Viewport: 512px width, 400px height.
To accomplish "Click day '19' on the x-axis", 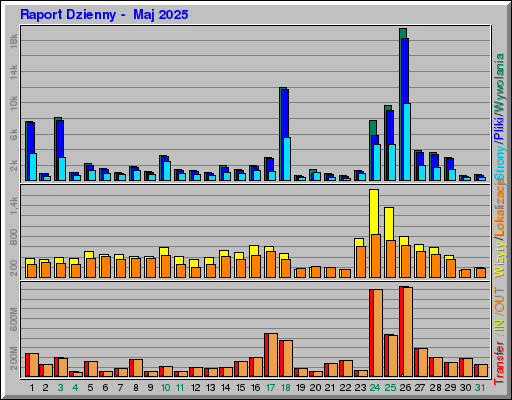I will click(300, 388).
